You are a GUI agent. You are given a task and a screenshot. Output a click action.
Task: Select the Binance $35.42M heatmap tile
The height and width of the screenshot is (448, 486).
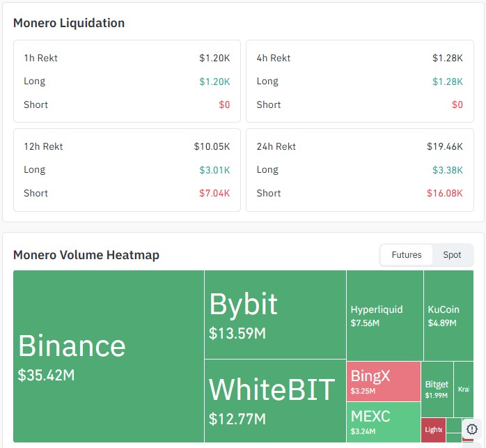[x=109, y=356]
